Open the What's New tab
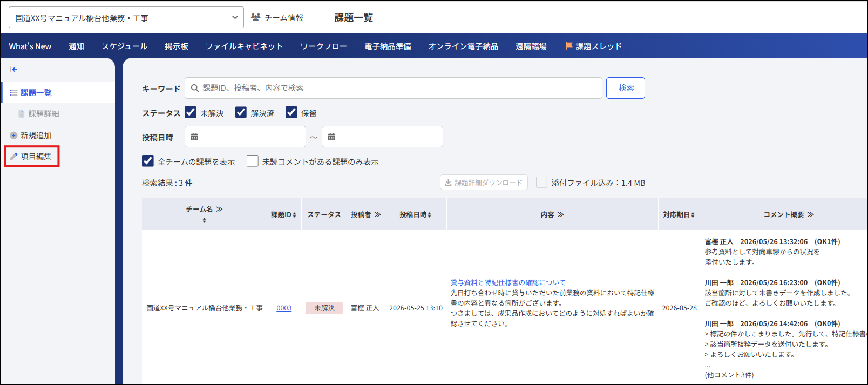This screenshot has height=385, width=868. point(30,46)
